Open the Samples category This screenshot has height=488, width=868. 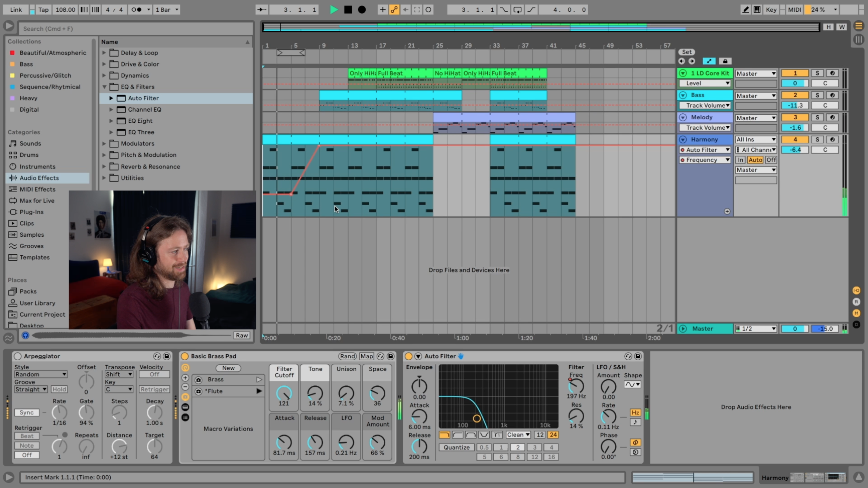(31, 235)
